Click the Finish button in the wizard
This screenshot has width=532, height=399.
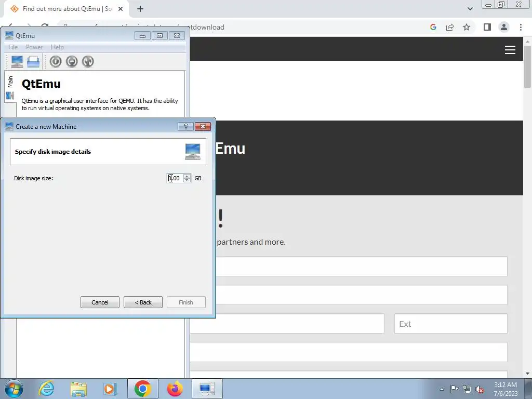[186, 302]
